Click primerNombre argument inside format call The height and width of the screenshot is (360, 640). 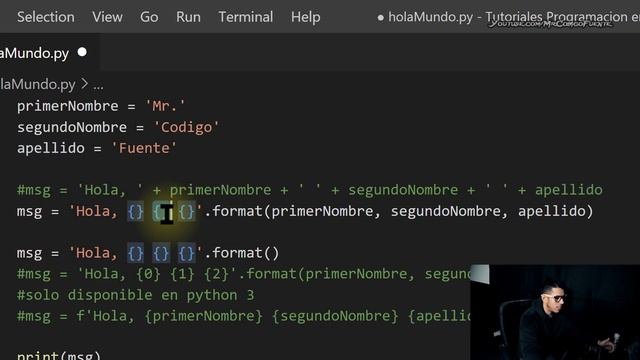(x=322, y=211)
